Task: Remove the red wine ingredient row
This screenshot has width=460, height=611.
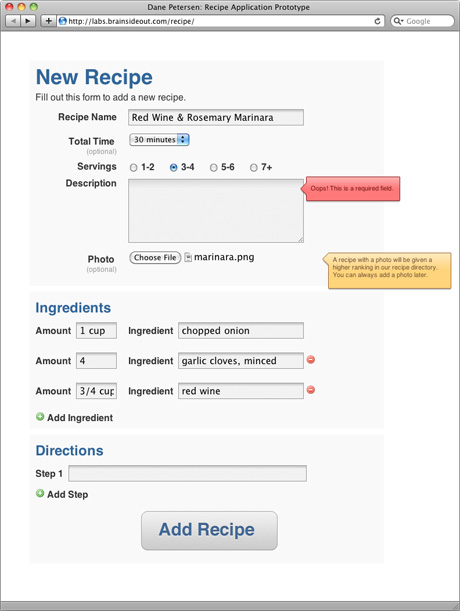Action: pos(311,390)
